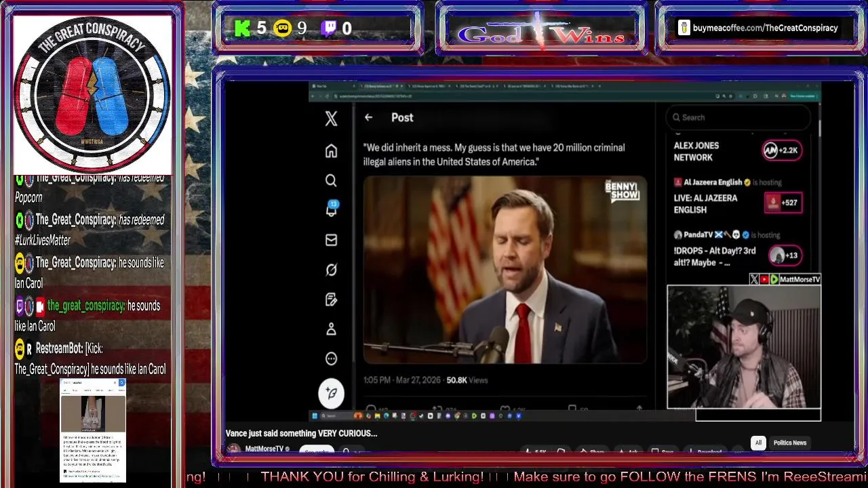The height and width of the screenshot is (488, 868).
Task: Click the post timestamp 1:05 PM Mar 27
Action: [x=403, y=380]
